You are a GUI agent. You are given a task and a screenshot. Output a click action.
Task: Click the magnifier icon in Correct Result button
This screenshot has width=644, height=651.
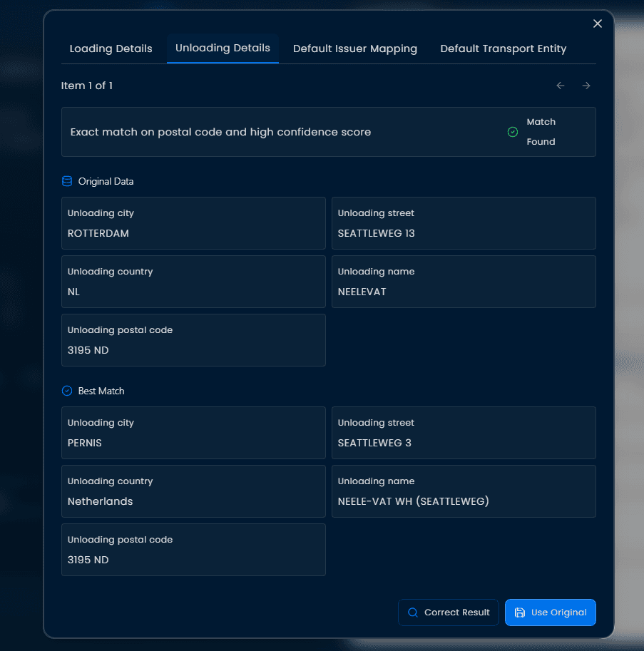(x=412, y=612)
